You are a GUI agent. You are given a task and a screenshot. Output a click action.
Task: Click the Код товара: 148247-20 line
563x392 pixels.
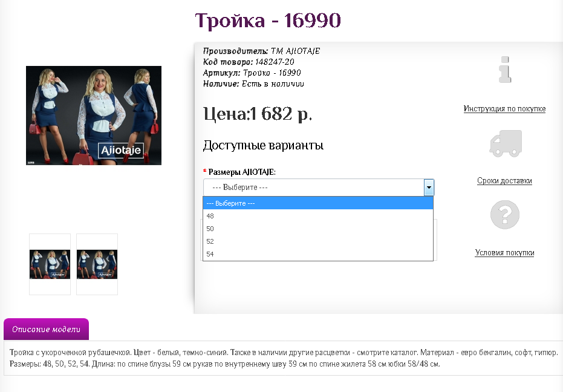pyautogui.click(x=249, y=62)
